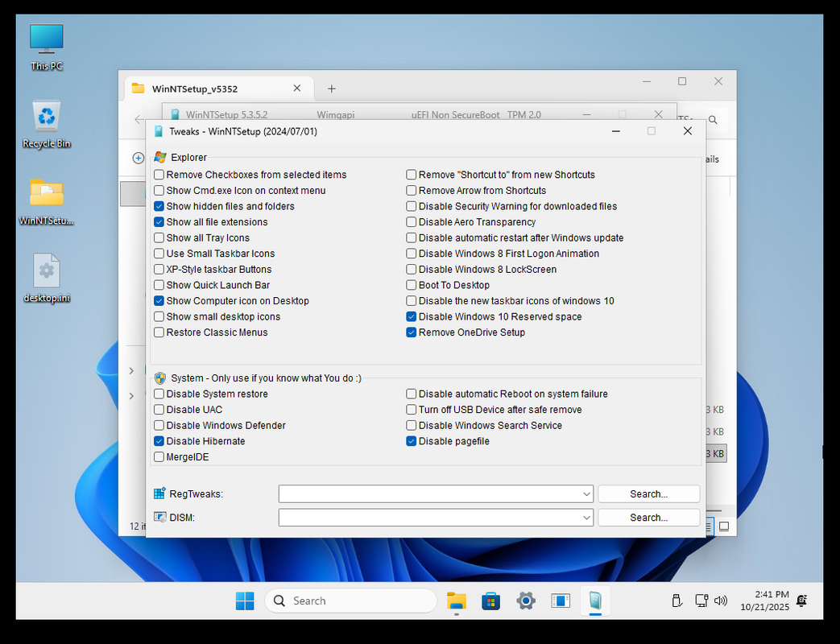Check Restore Classic Menus
Image resolution: width=840 pixels, height=644 pixels.
coord(159,332)
